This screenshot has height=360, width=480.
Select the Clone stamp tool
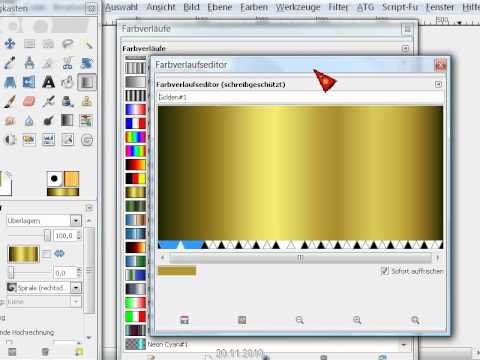click(x=87, y=101)
